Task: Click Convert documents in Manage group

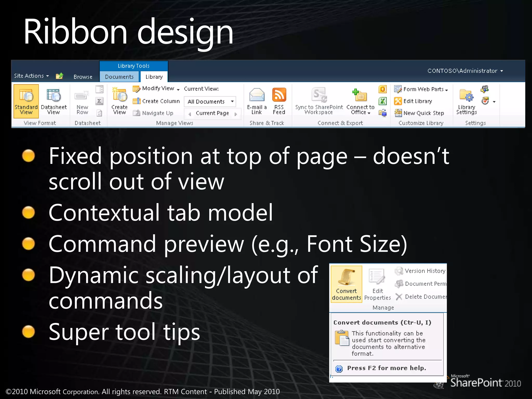Action: (x=347, y=284)
